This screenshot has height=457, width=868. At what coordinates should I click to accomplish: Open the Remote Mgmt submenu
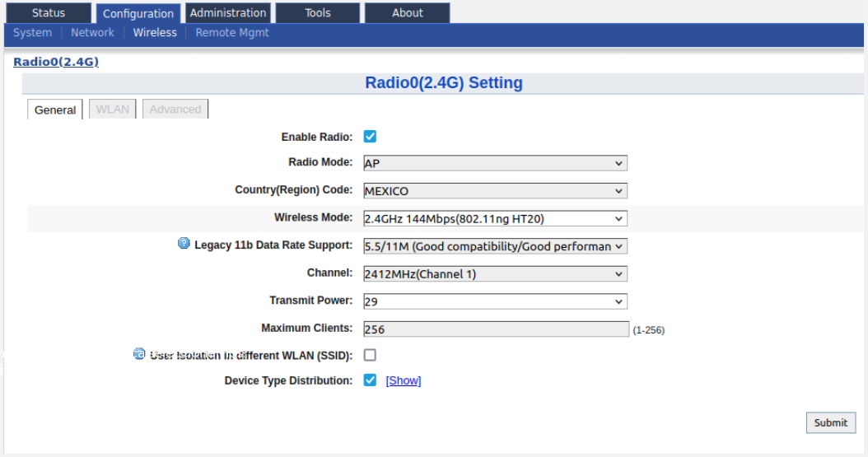(232, 33)
